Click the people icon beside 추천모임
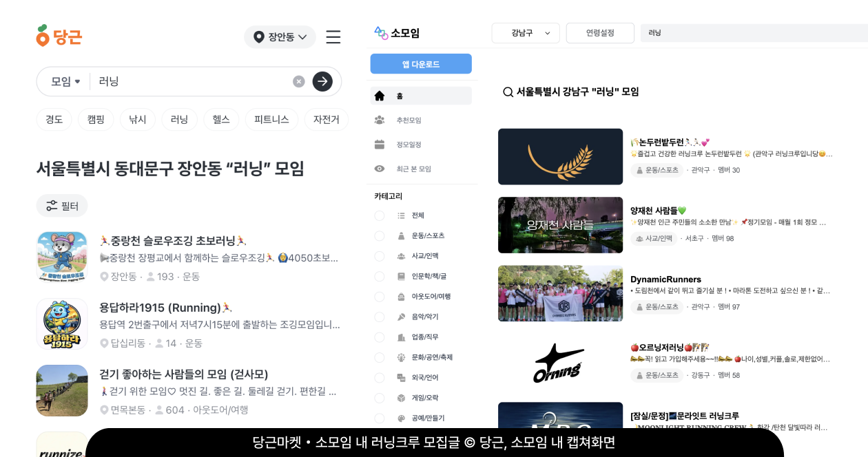Screen dimensions: 868x457 tap(380, 120)
